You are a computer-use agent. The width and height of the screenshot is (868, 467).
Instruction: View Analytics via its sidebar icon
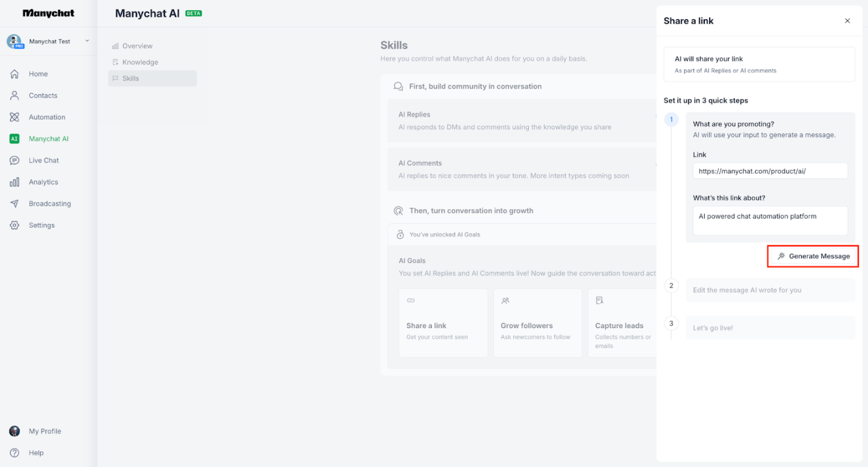[x=15, y=181]
